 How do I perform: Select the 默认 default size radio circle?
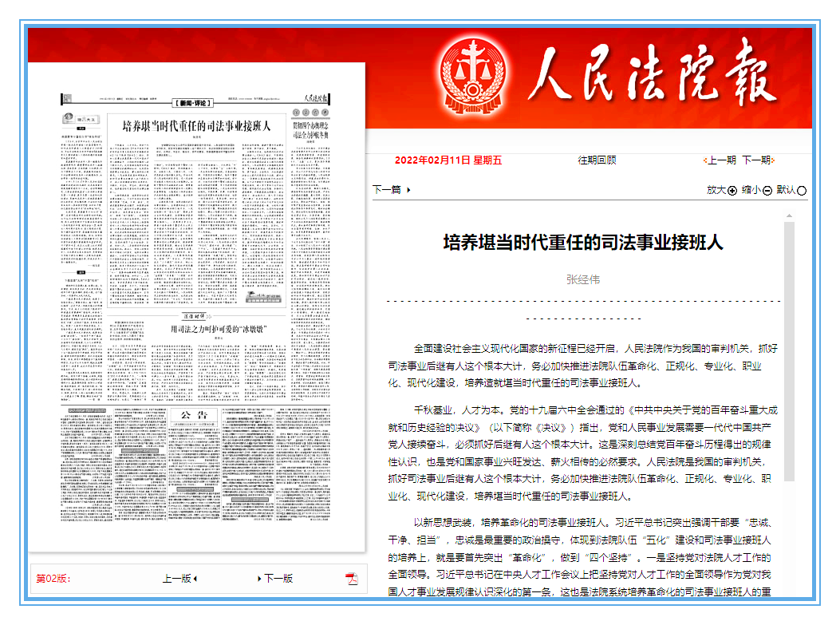(x=802, y=191)
